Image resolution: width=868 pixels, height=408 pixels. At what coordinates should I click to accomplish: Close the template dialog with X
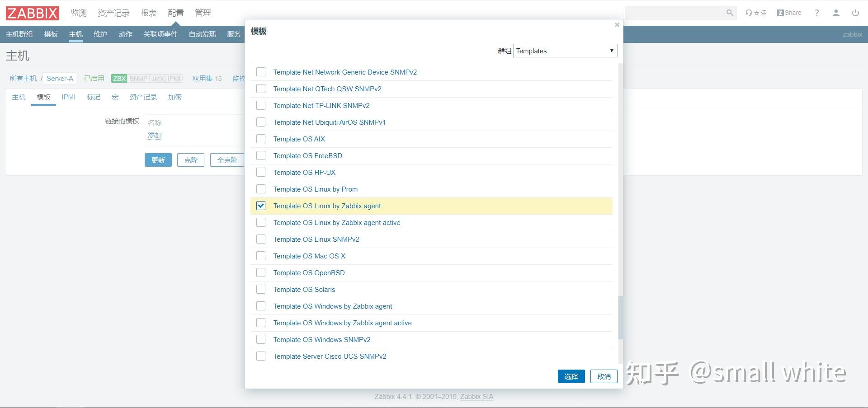pyautogui.click(x=617, y=25)
